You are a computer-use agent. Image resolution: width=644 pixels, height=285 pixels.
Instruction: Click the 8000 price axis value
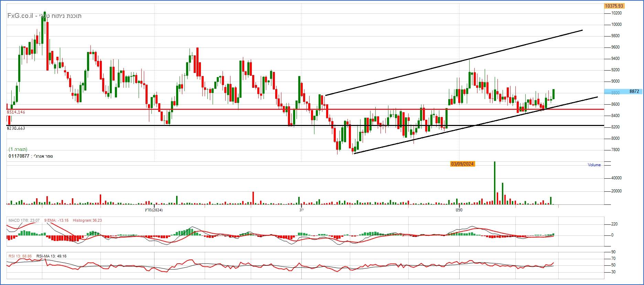615,138
